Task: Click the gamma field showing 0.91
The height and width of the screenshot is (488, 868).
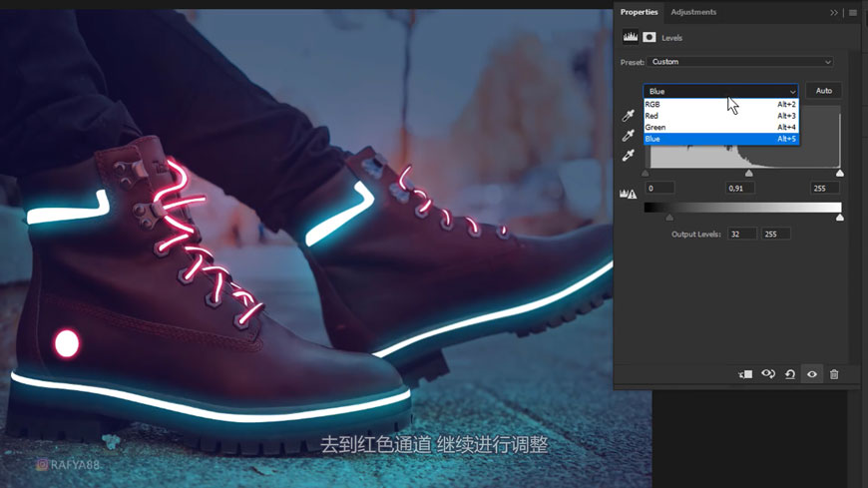Action: tap(740, 189)
